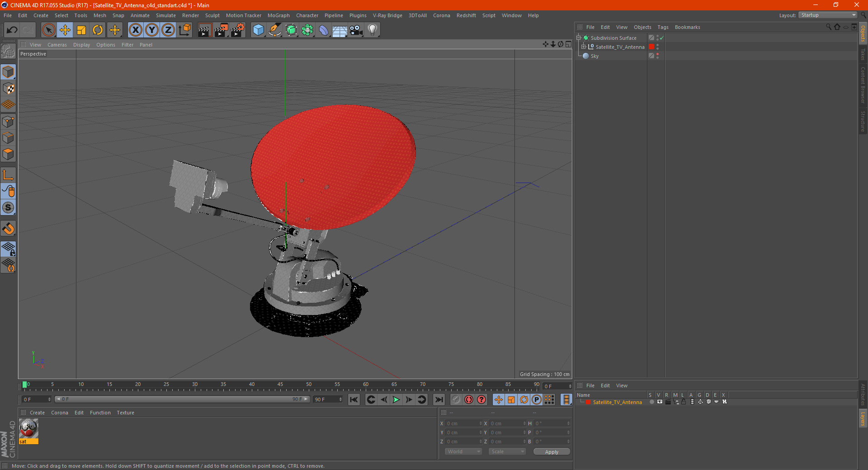Open the Sculpt menu
The width and height of the screenshot is (868, 470).
click(212, 15)
